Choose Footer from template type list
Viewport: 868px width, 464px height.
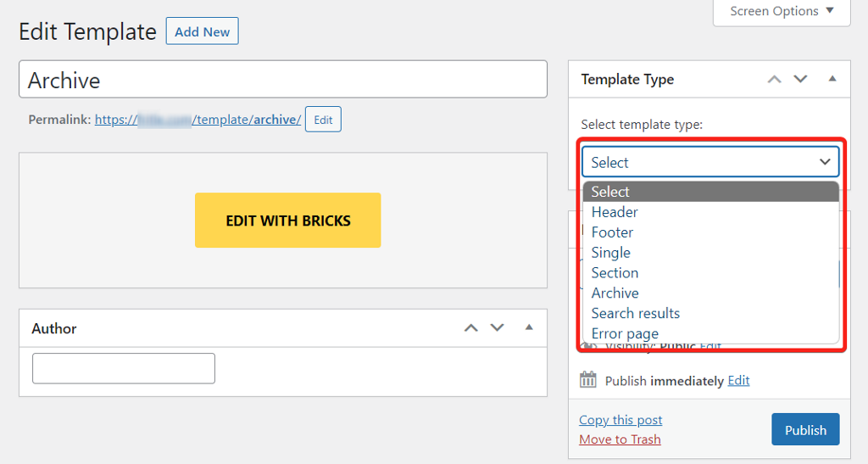coord(612,232)
